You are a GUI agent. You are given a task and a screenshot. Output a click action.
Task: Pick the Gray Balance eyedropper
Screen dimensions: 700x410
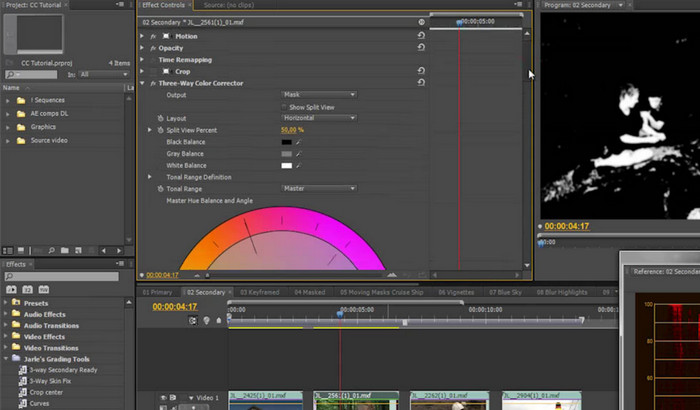(x=298, y=154)
